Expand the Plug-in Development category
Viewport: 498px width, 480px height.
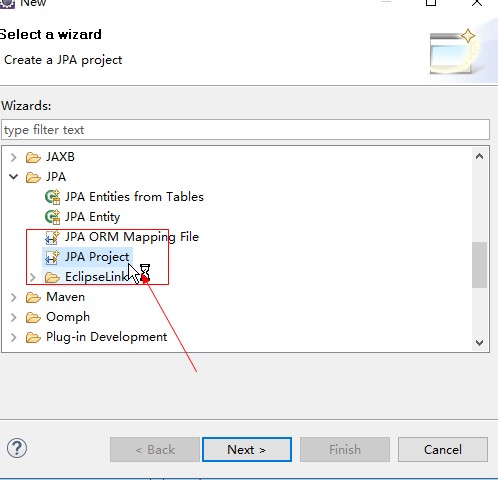click(14, 337)
